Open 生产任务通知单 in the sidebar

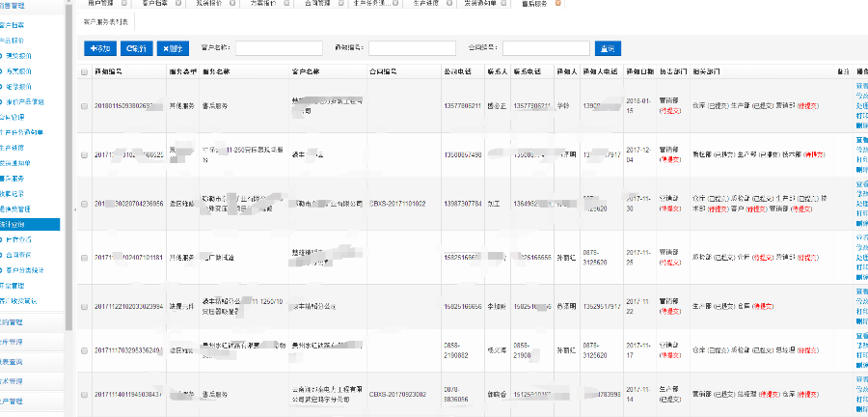click(x=21, y=132)
